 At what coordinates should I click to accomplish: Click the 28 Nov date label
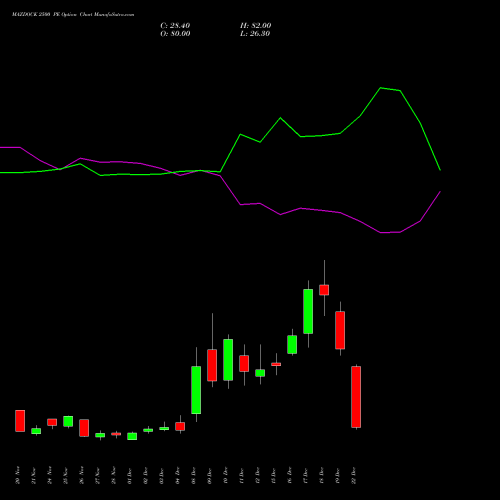click(114, 475)
